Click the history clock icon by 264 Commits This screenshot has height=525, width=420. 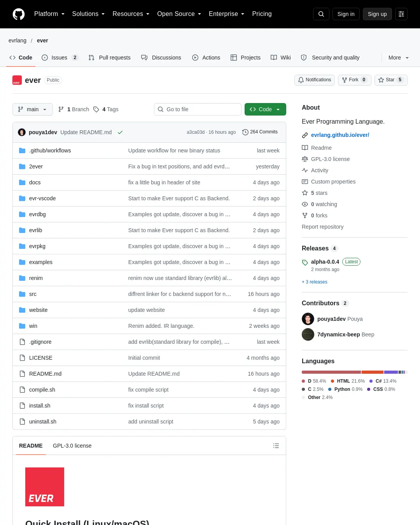tap(245, 132)
